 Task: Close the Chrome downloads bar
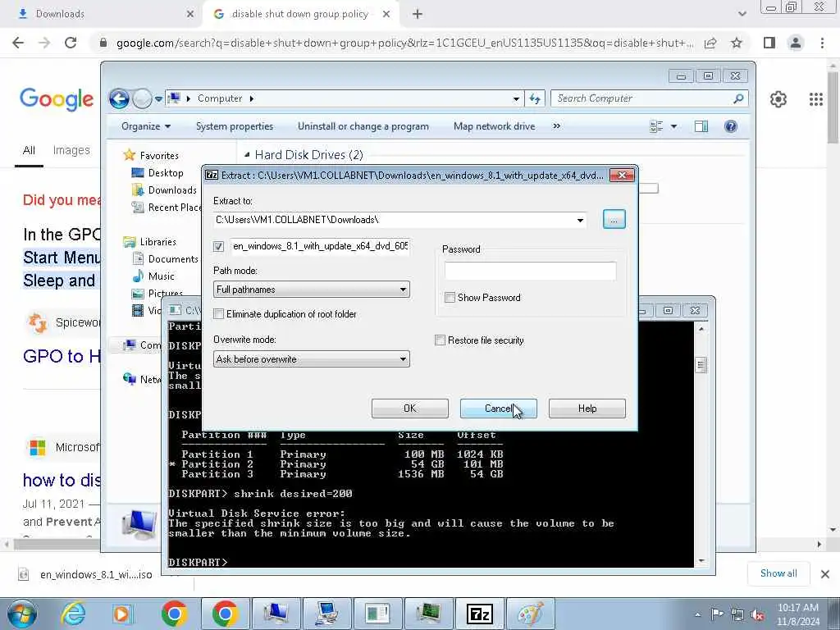pos(825,573)
